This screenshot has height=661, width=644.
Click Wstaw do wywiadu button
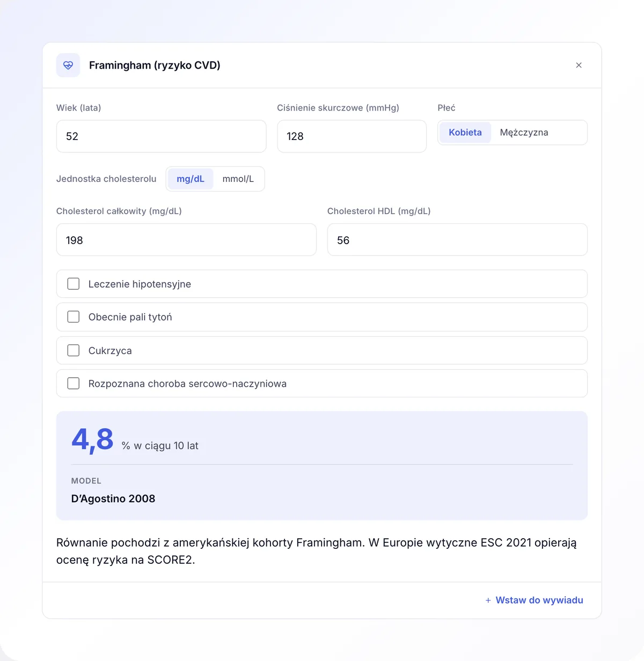[534, 600]
